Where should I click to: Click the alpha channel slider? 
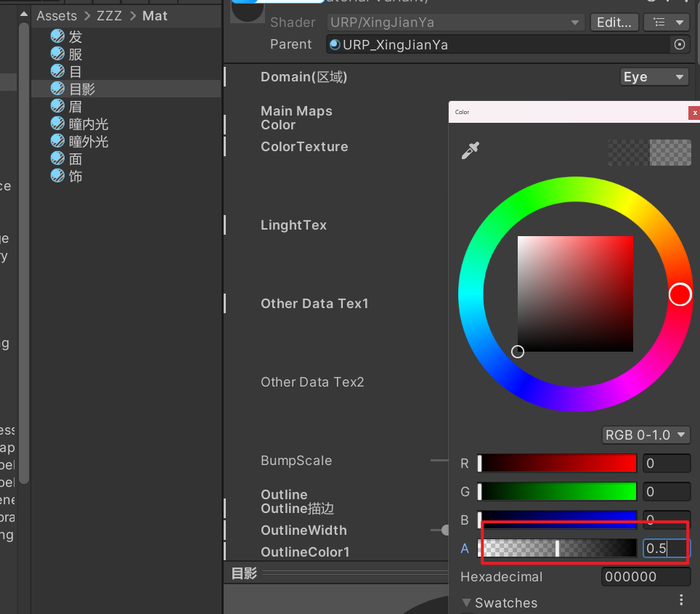click(557, 549)
